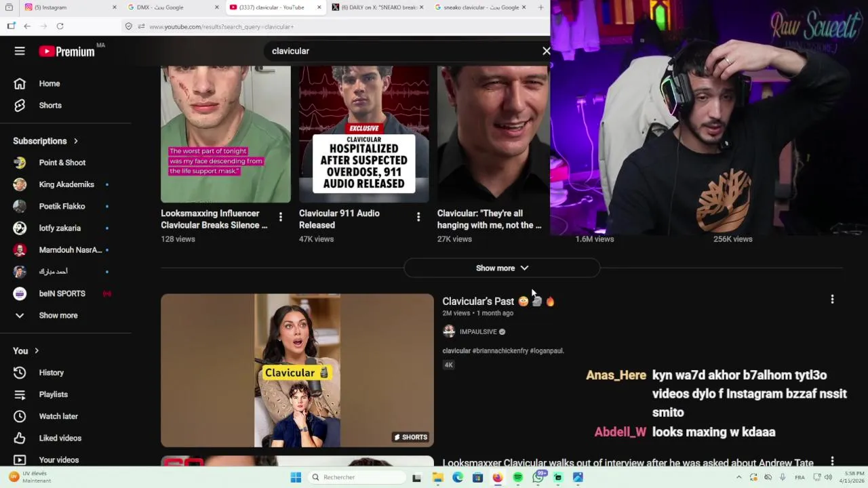Reload the page in the browser
The image size is (868, 488).
(x=60, y=26)
